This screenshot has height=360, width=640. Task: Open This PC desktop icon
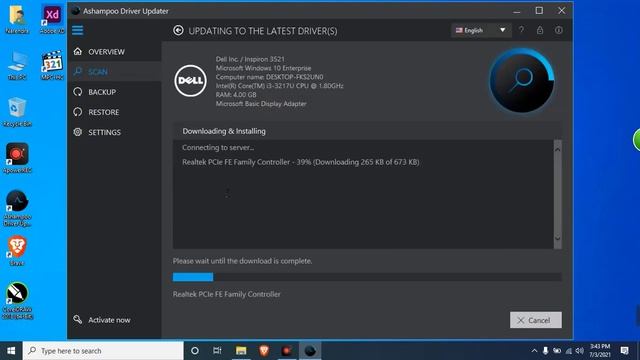point(17,65)
